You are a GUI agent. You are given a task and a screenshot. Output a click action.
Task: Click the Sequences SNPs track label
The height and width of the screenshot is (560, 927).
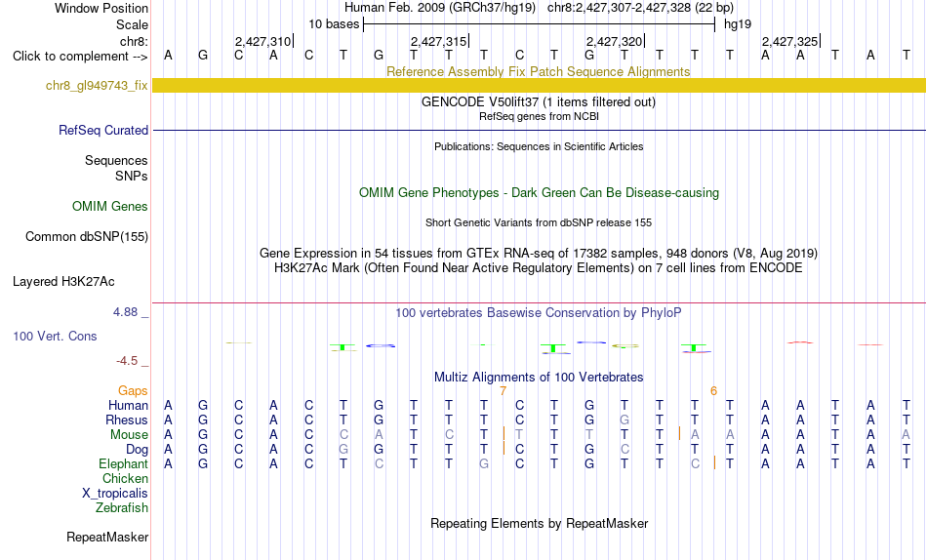click(116, 168)
